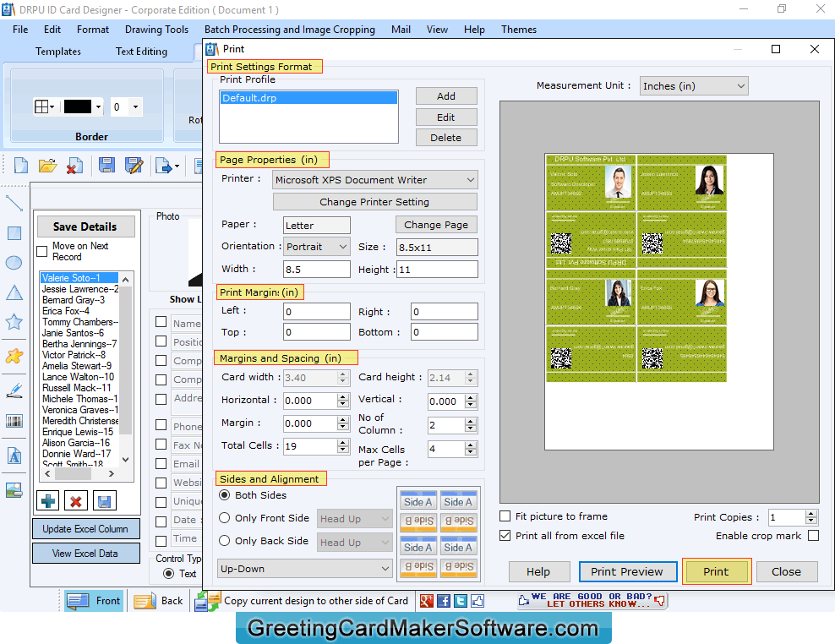The image size is (835, 644).
Task: Select Only Back Side radio button
Action: click(225, 541)
